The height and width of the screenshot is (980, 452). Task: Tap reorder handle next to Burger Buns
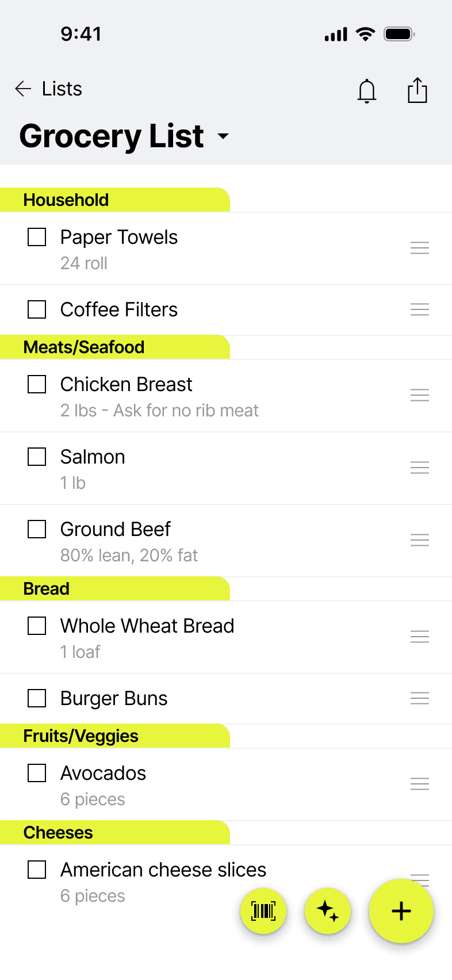coord(420,698)
